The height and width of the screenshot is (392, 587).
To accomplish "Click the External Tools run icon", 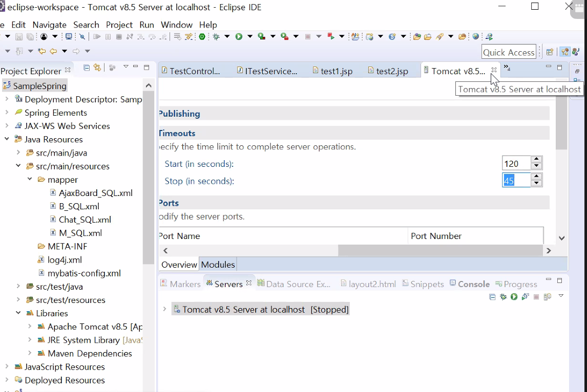I will 284,37.
